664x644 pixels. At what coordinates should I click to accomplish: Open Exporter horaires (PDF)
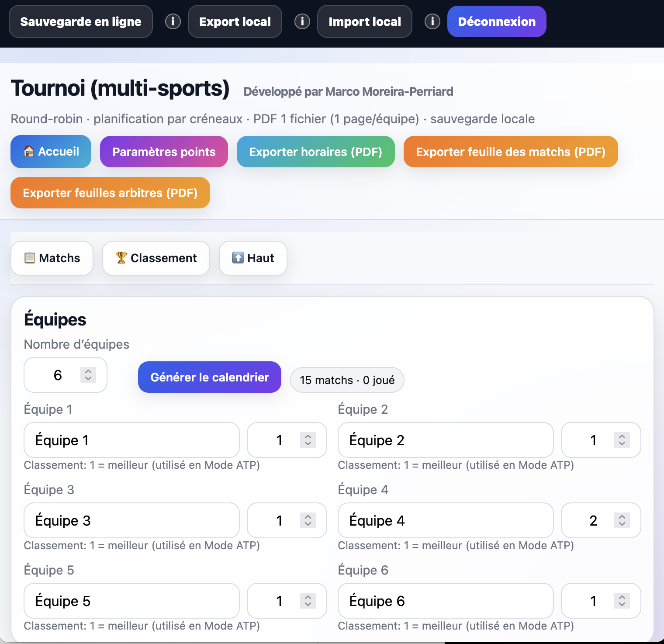[x=315, y=152]
